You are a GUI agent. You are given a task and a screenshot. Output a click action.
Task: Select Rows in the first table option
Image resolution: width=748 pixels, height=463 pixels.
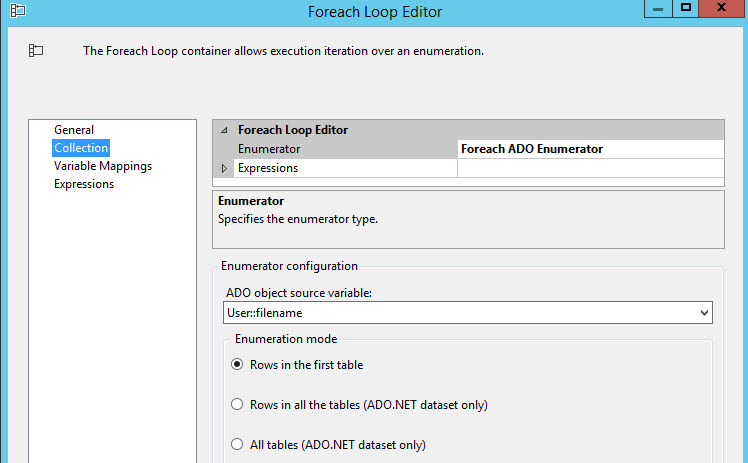click(x=237, y=365)
